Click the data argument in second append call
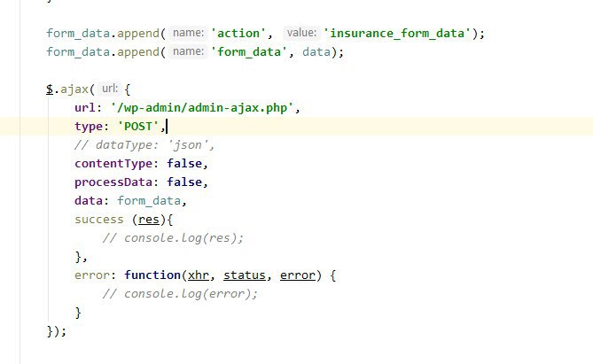593x364 pixels. coord(316,51)
